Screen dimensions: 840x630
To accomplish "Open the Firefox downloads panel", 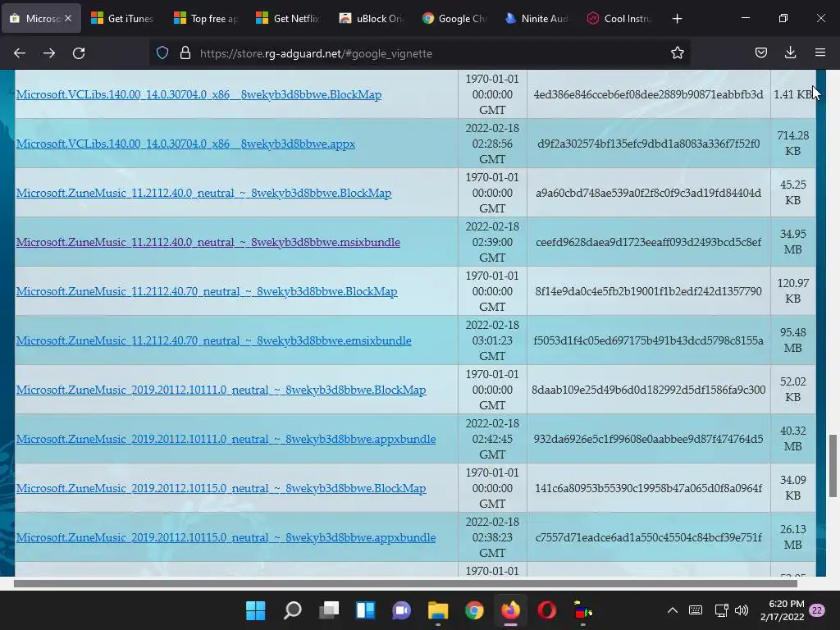I will [790, 53].
